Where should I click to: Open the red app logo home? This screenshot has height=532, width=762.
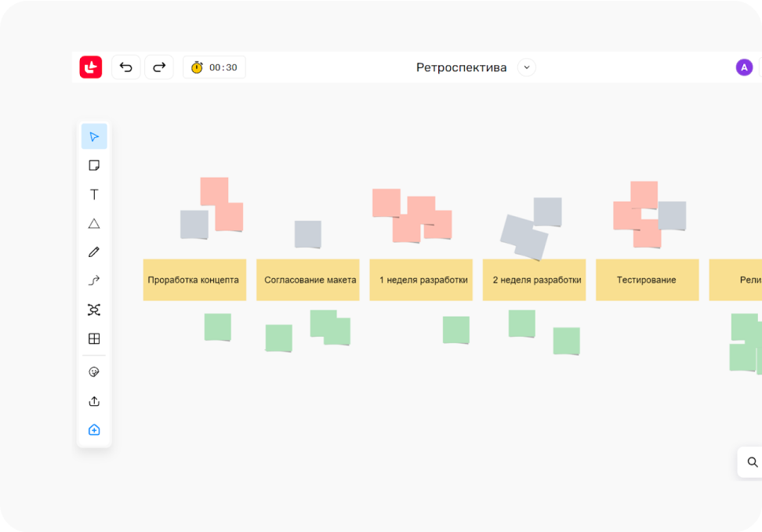pyautogui.click(x=91, y=67)
